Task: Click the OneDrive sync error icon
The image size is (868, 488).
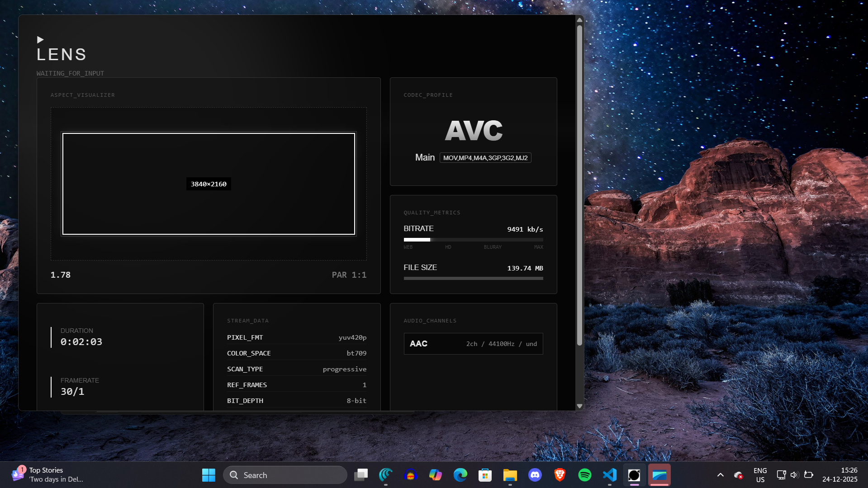Action: coord(738,475)
